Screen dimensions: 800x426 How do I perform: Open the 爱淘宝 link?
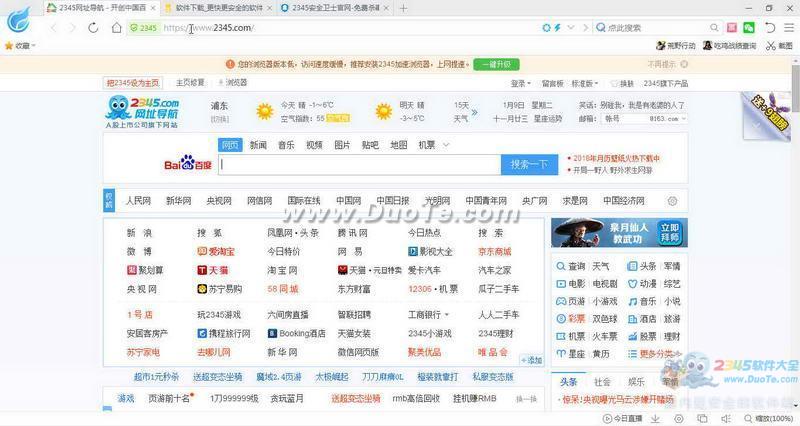(216, 252)
